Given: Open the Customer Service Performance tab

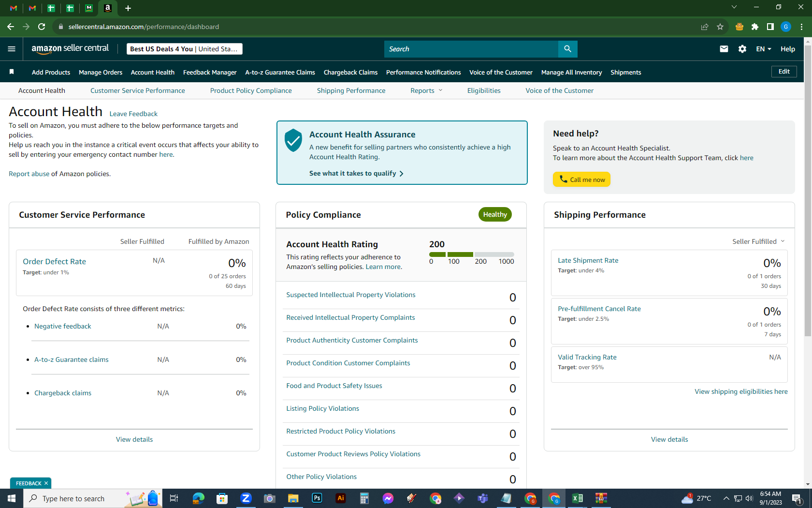Looking at the screenshot, I should (138, 90).
